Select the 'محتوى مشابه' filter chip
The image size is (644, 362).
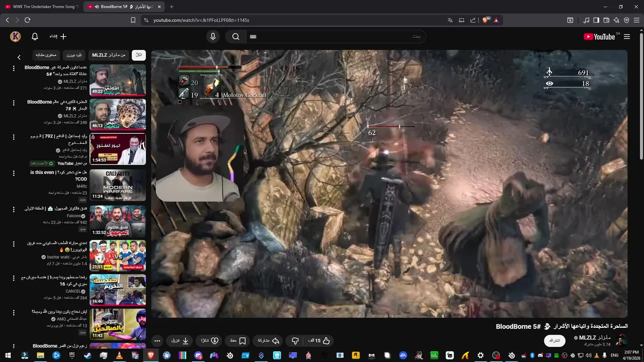pos(46,55)
